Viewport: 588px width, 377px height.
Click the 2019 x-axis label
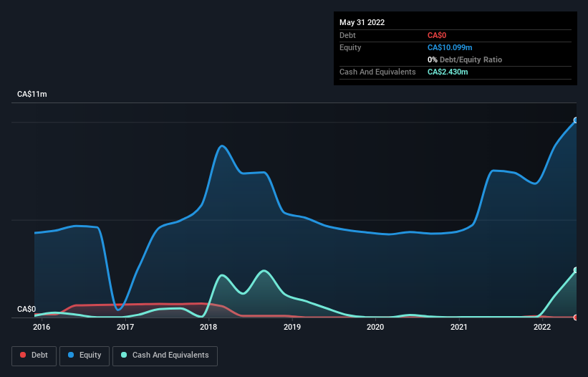(x=292, y=327)
